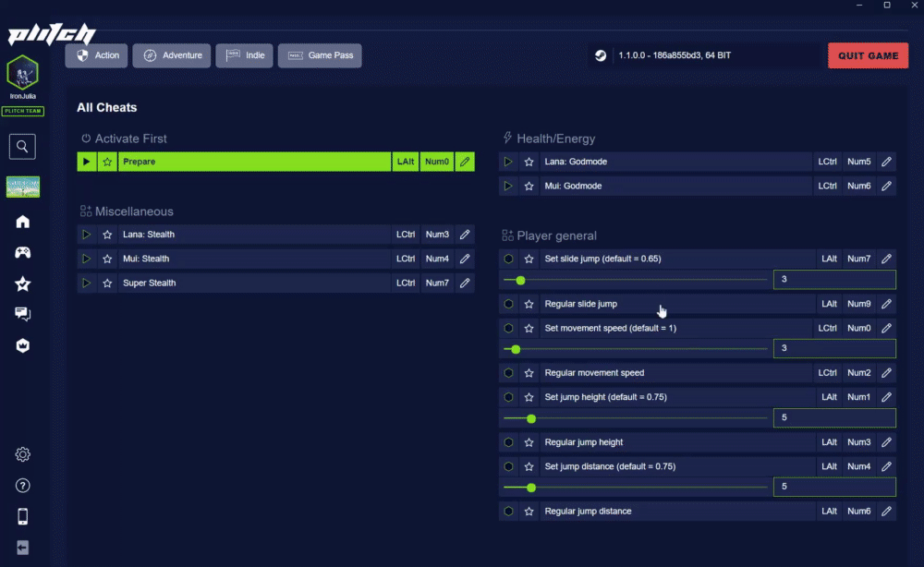This screenshot has width=924, height=567.
Task: Open the hexagon premium icon in sidebar
Action: pyautogui.click(x=22, y=345)
